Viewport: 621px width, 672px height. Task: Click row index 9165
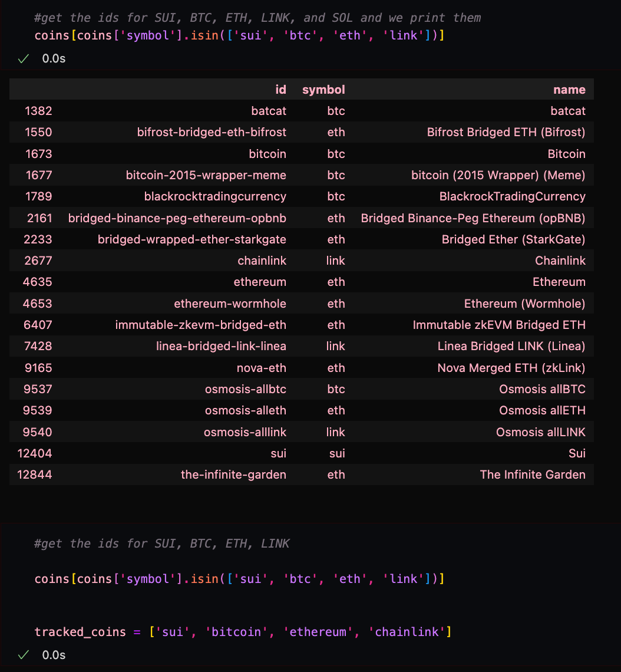tap(38, 368)
